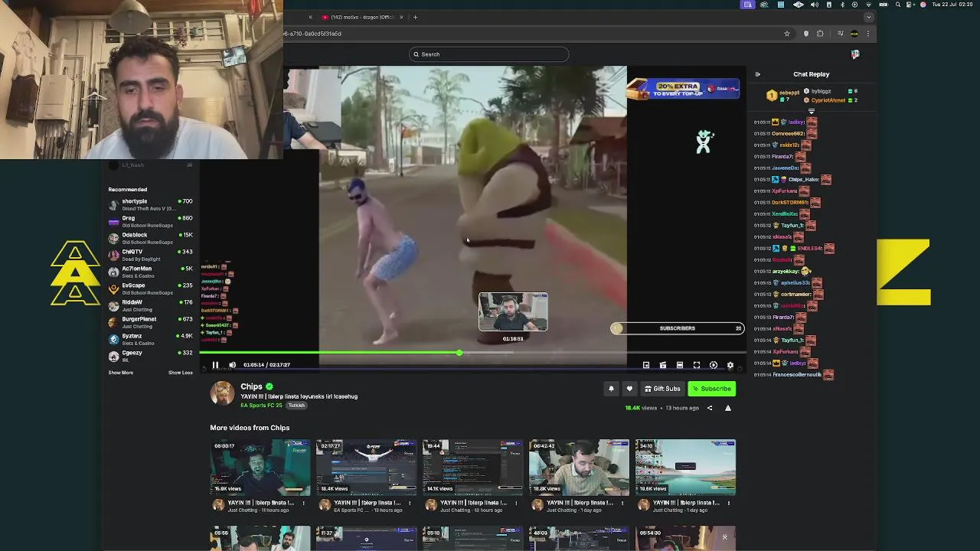Expand recommended list with Show More
The image size is (980, 551).
pos(120,373)
